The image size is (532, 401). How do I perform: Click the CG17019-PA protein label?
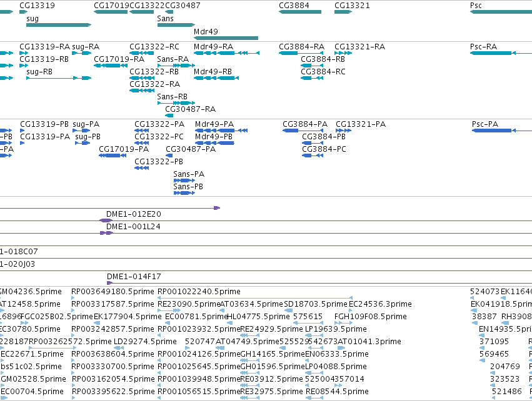(x=124, y=149)
